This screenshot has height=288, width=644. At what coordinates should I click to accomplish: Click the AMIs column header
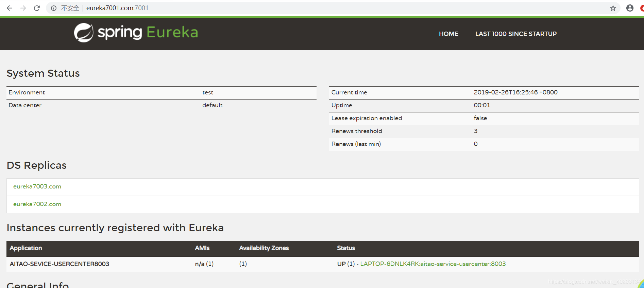202,248
